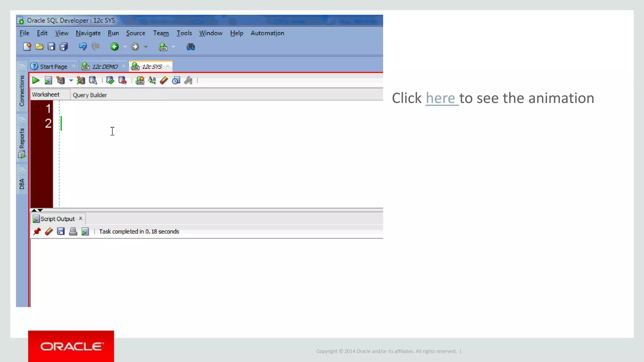
Task: Open the Explain Plan dropdown arrow
Action: point(71,81)
